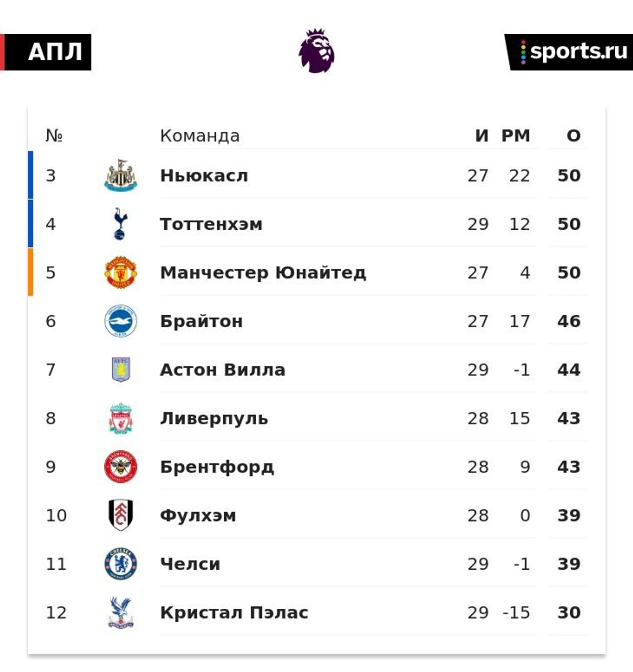Screen dimensions: 633x672
Task: Open the sports.ru logo link
Action: coord(569,52)
